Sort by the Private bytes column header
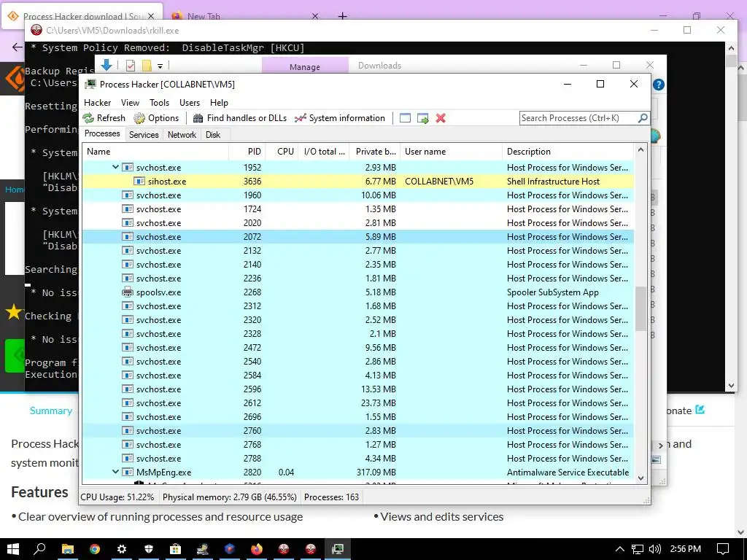 (375, 152)
